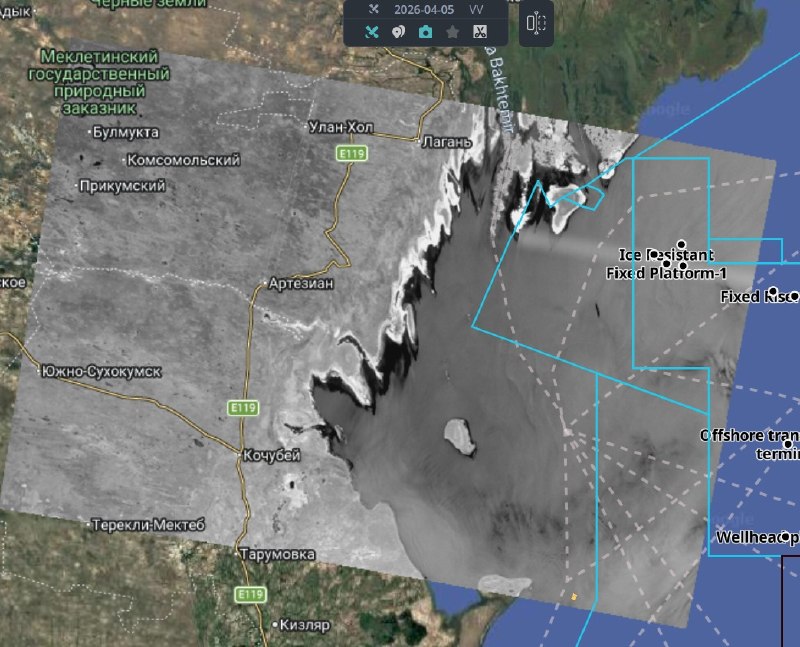The height and width of the screenshot is (647, 800).
Task: Click the yellow marker in the sea
Action: (x=574, y=596)
